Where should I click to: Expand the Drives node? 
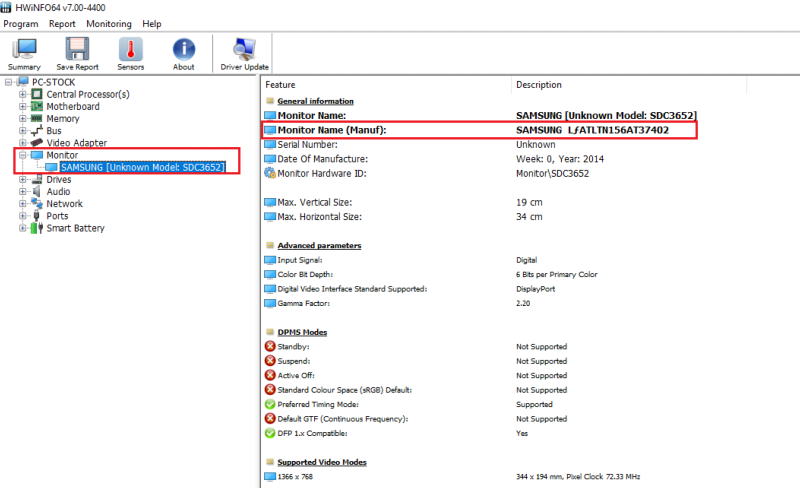[22, 179]
